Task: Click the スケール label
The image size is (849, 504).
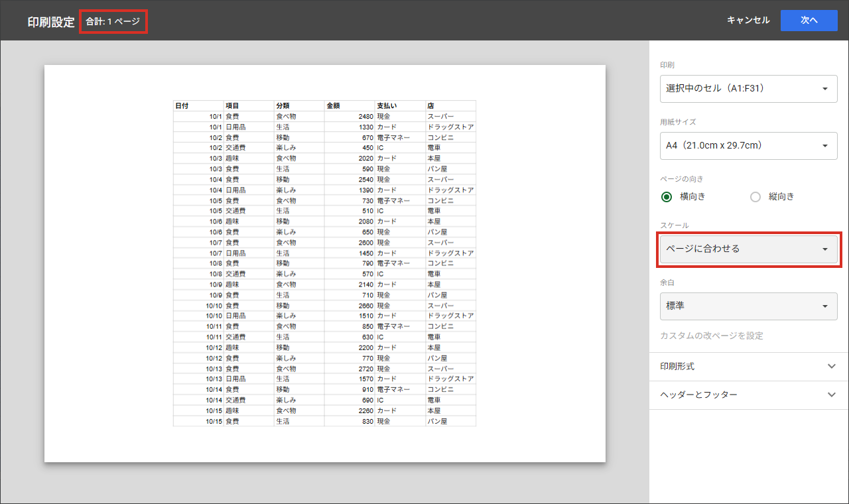Action: 675,226
